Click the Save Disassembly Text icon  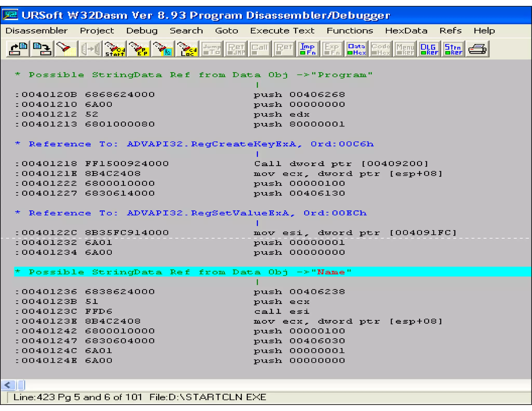[x=42, y=49]
